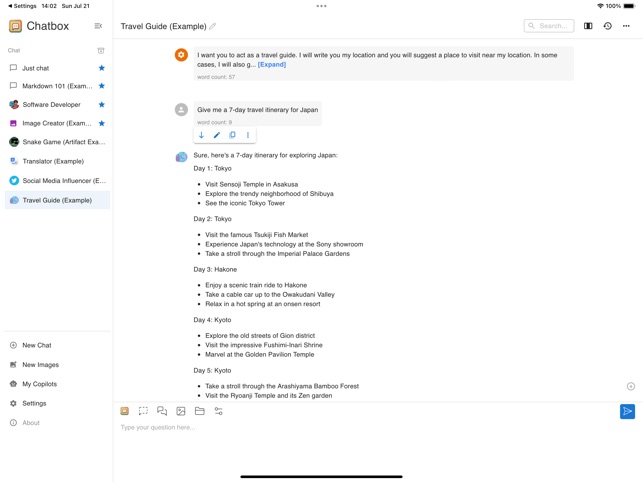Click the assistant Travel Guide avatar
This screenshot has height=482, width=643.
[181, 157]
